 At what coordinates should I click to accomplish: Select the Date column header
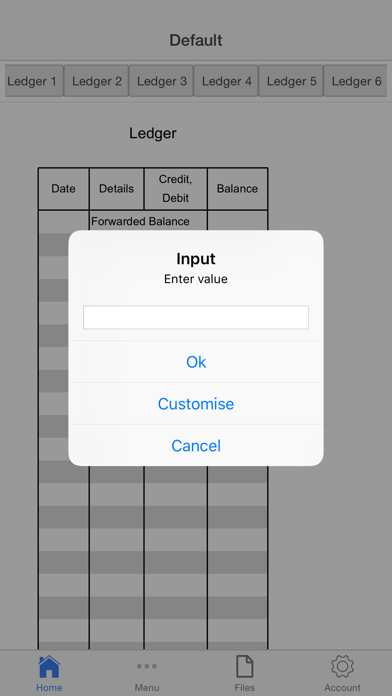63,189
